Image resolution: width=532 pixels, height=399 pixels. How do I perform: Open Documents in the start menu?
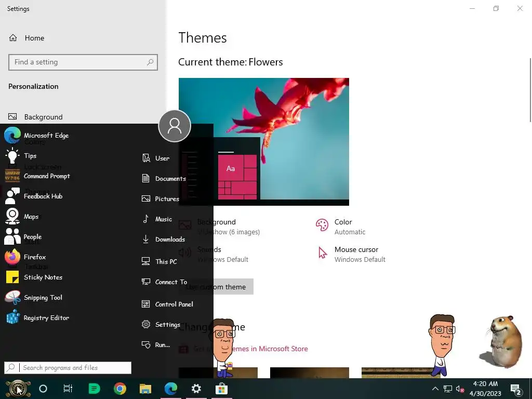pyautogui.click(x=164, y=179)
